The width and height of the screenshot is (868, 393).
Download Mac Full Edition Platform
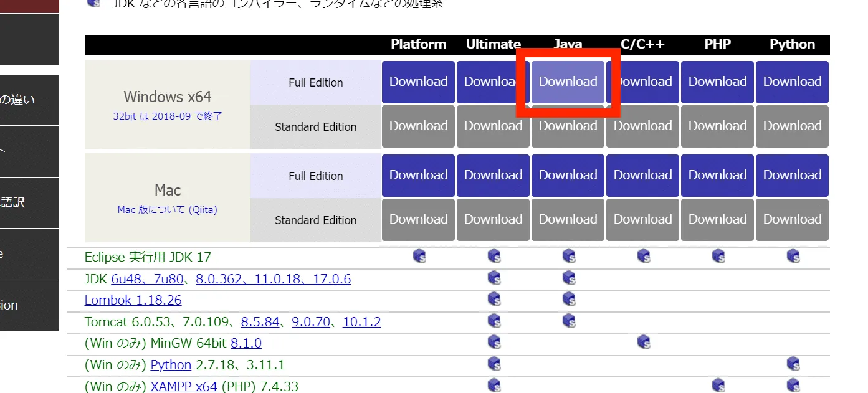(x=418, y=175)
